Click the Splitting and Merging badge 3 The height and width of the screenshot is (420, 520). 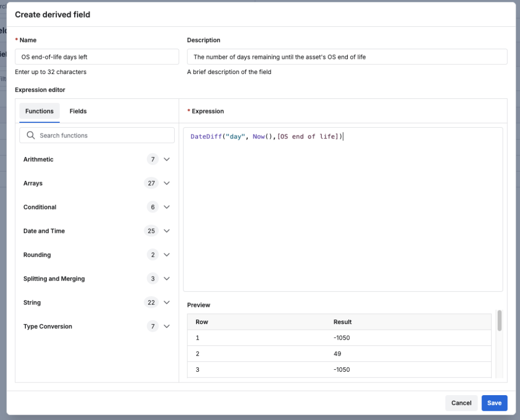pos(152,278)
